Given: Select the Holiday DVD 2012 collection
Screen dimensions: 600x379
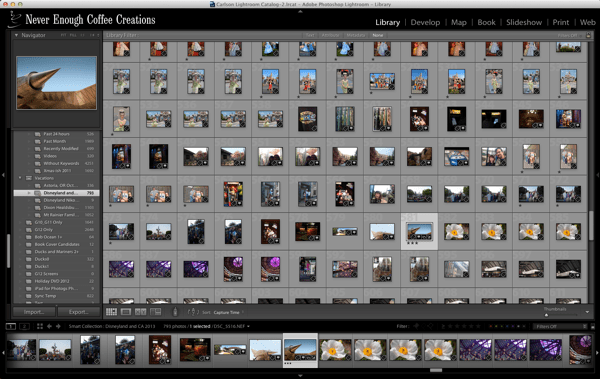Looking at the screenshot, I should pyautogui.click(x=57, y=281).
